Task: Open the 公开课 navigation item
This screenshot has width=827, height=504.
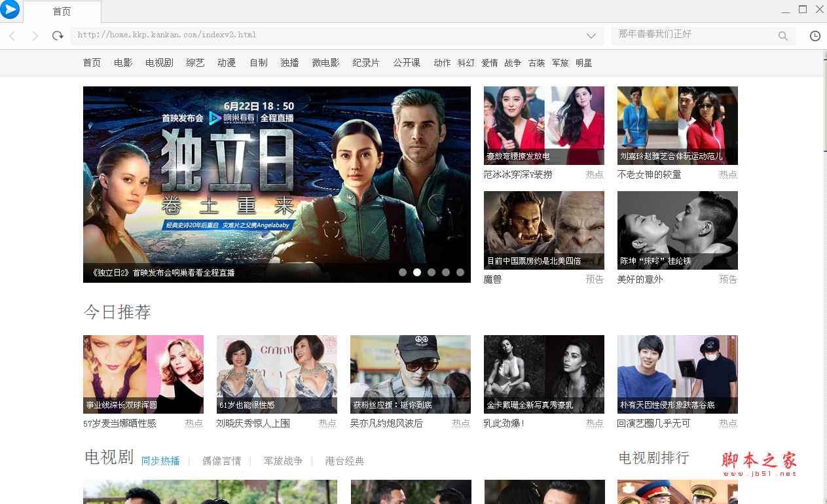Action: coord(407,63)
